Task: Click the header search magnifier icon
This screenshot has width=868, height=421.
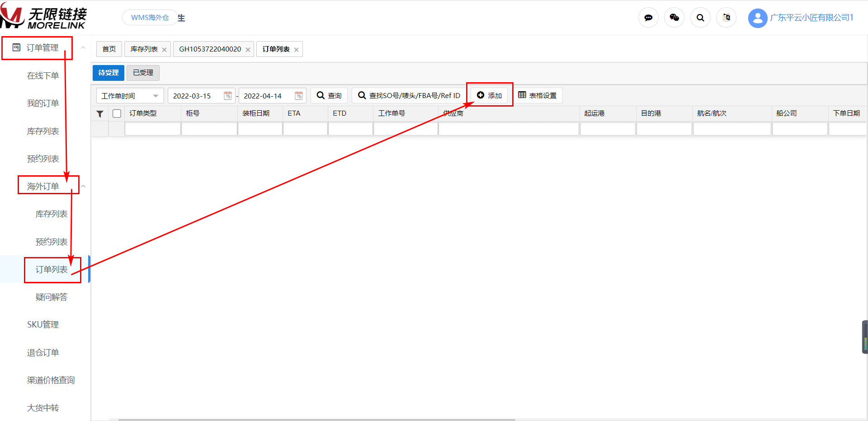Action: pos(700,18)
